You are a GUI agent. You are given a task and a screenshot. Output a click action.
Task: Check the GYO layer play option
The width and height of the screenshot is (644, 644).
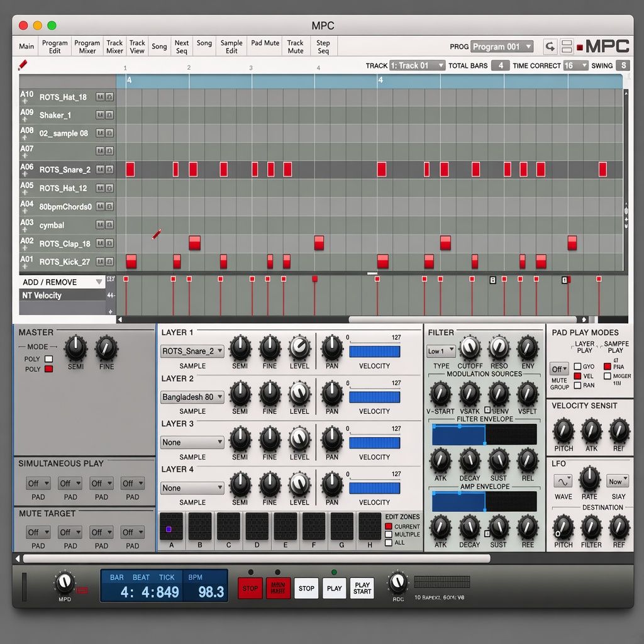click(577, 367)
